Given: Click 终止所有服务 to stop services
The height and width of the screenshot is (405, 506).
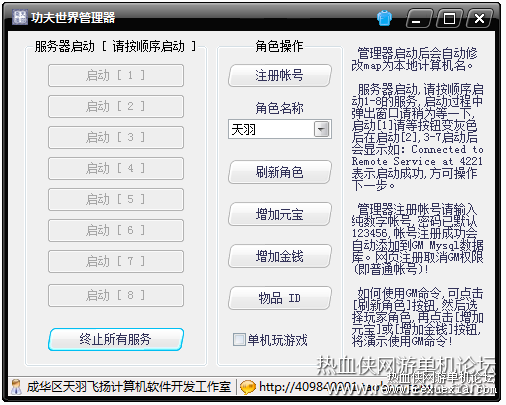Looking at the screenshot, I should point(116,339).
